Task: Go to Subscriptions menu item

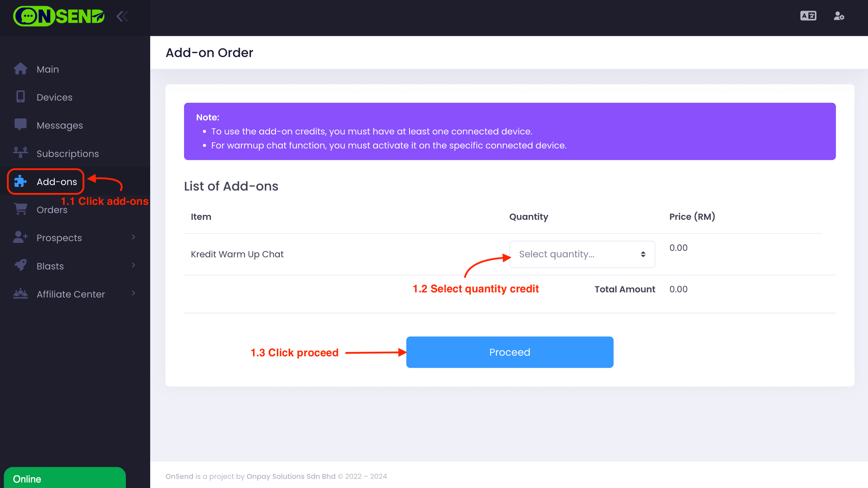Action: click(x=67, y=153)
